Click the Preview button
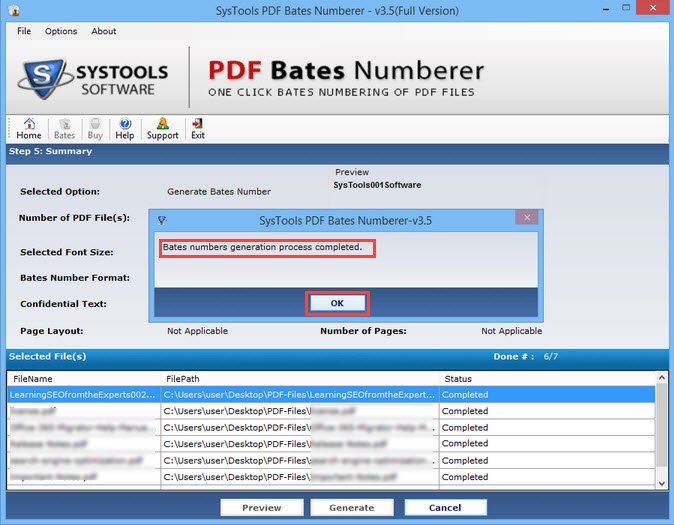Image resolution: width=674 pixels, height=525 pixels. [262, 507]
